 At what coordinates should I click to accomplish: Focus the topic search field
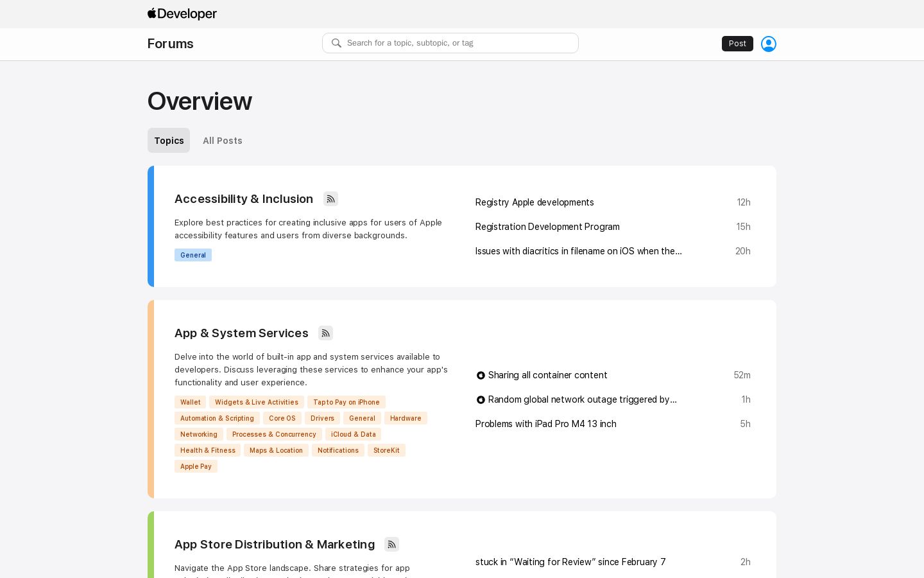450,43
